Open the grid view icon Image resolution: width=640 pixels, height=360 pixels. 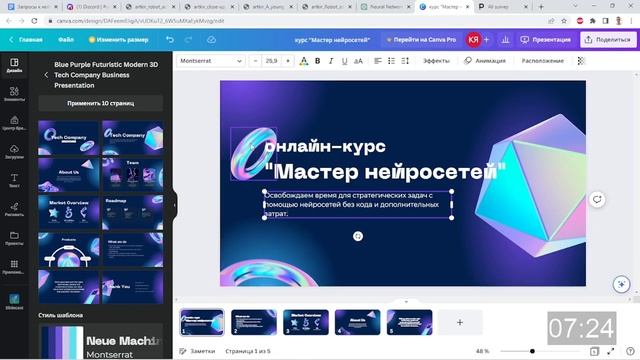click(x=595, y=351)
